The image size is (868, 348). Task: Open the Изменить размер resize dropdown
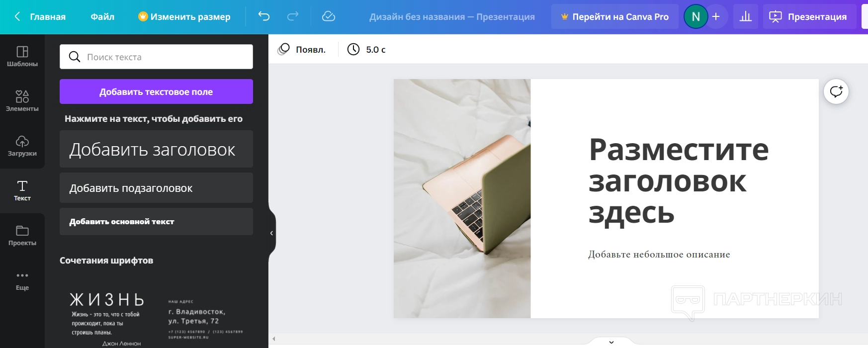(x=184, y=16)
